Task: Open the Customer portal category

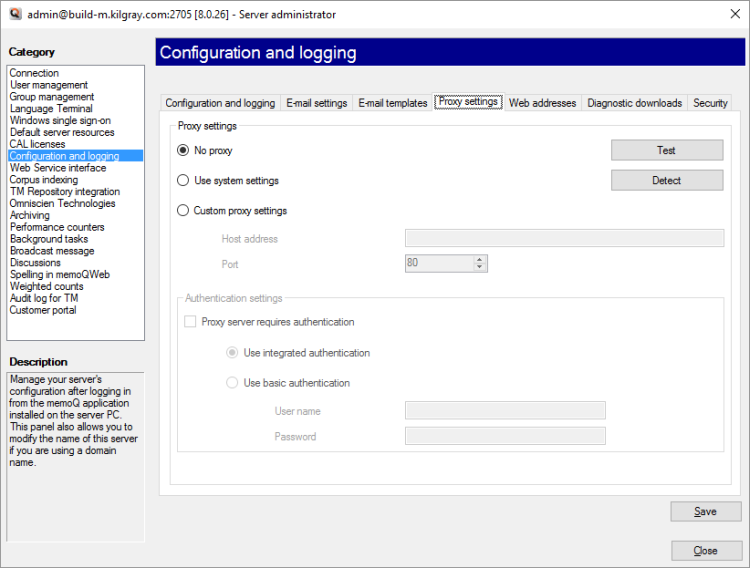Action: [x=43, y=310]
